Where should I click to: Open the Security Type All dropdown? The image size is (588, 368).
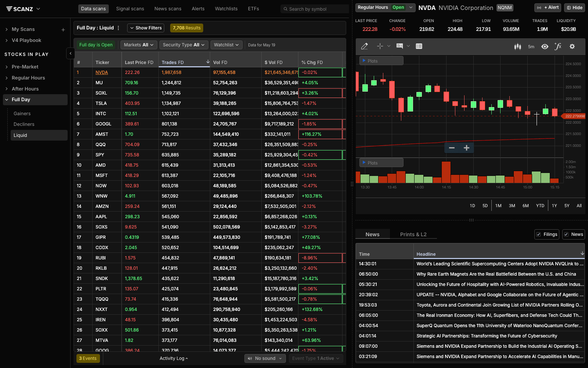coord(184,45)
